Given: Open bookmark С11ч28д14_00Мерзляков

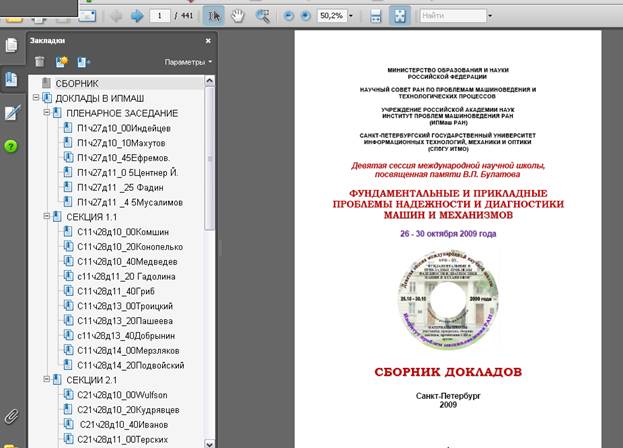Looking at the screenshot, I should [128, 351].
